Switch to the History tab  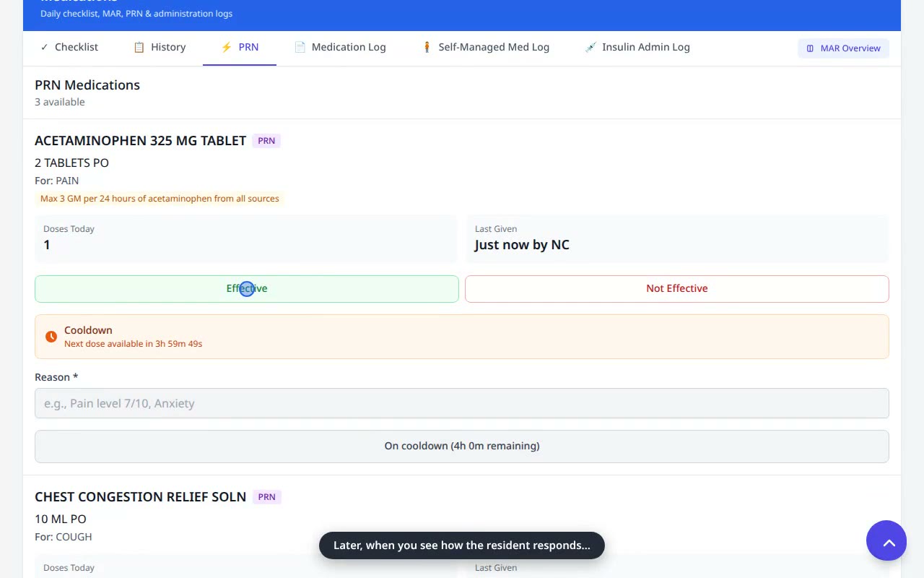tap(160, 47)
